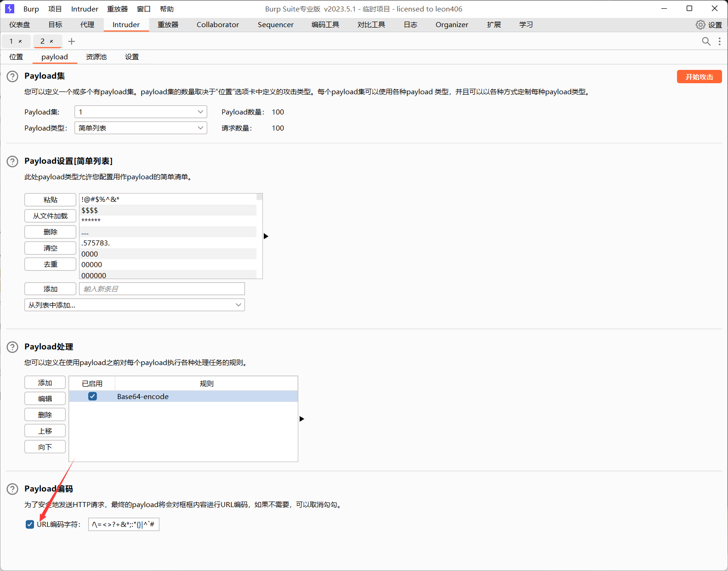Image resolution: width=728 pixels, height=571 pixels.
Task: Expand the 从列表中添加 dropdown
Action: pos(134,305)
